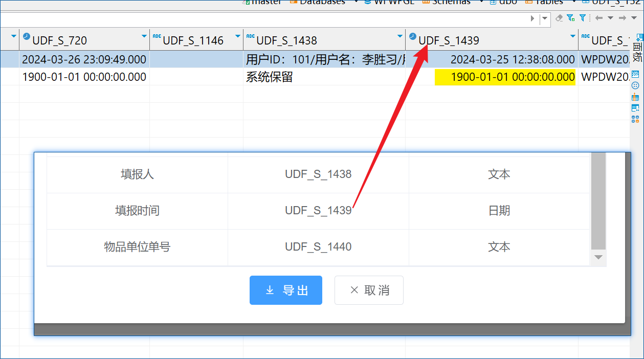
Task: Click the four-circles side panel icon at bottom
Action: pyautogui.click(x=635, y=119)
